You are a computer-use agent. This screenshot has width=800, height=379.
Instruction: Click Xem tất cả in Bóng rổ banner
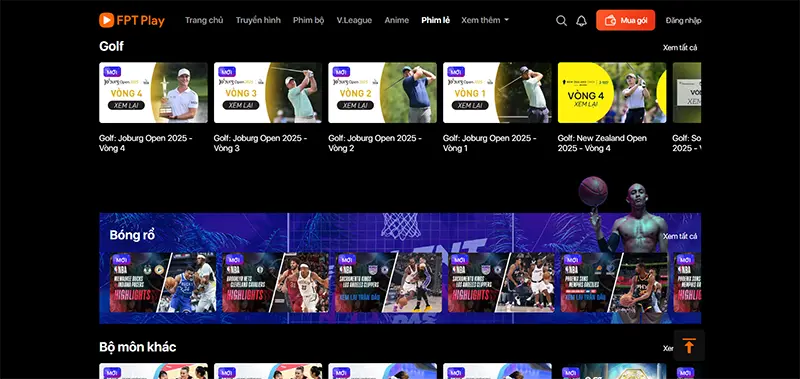680,236
